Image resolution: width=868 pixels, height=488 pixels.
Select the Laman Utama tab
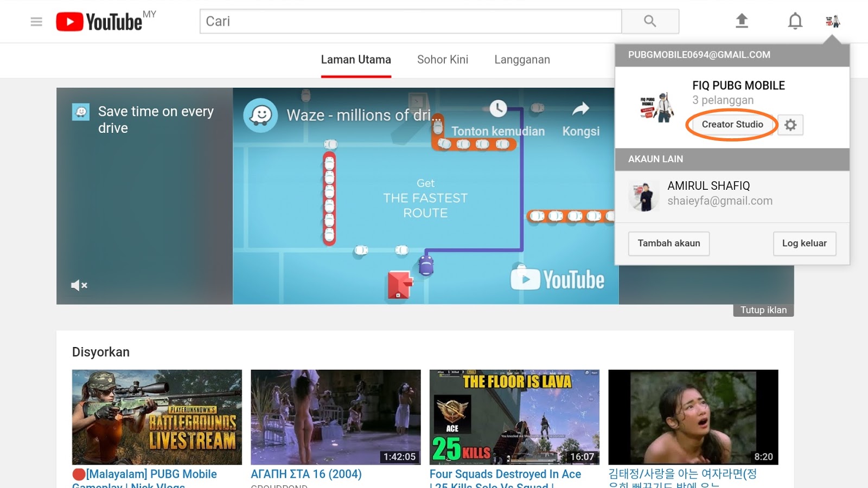(x=356, y=60)
